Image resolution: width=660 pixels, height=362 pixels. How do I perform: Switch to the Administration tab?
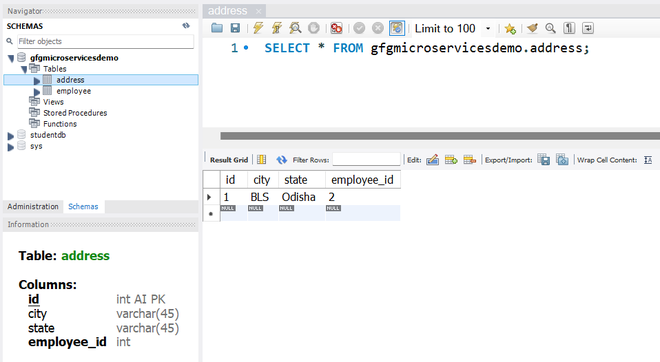[33, 207]
